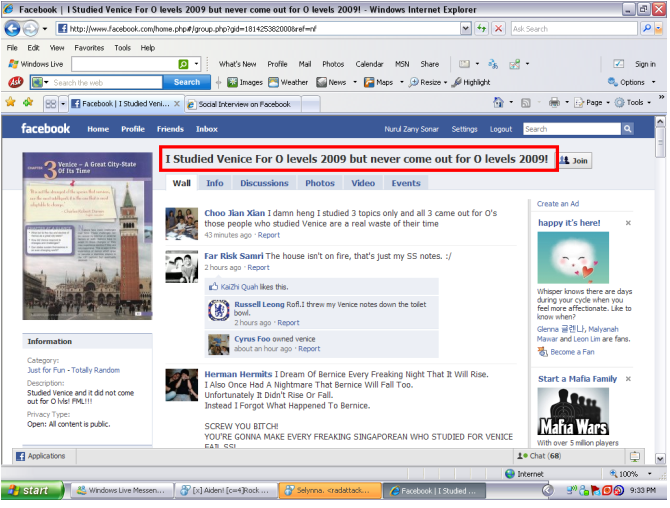Expand the Windows Live search box dropdown
The image size is (670, 508).
click(x=196, y=64)
